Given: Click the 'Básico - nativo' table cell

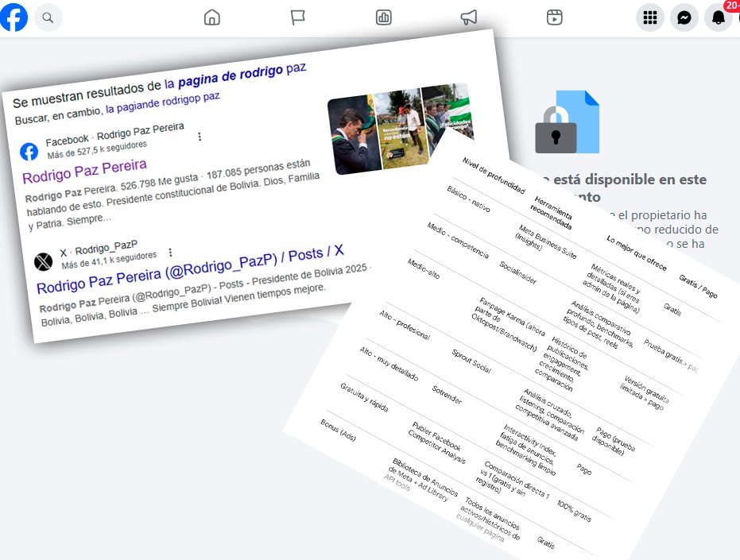Looking at the screenshot, I should 469,199.
